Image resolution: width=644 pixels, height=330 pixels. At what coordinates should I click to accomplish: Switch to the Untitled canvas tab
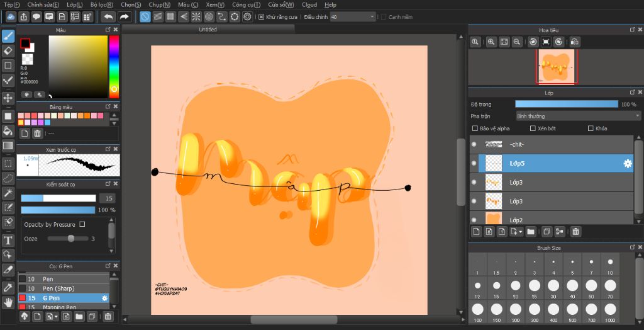[208, 29]
